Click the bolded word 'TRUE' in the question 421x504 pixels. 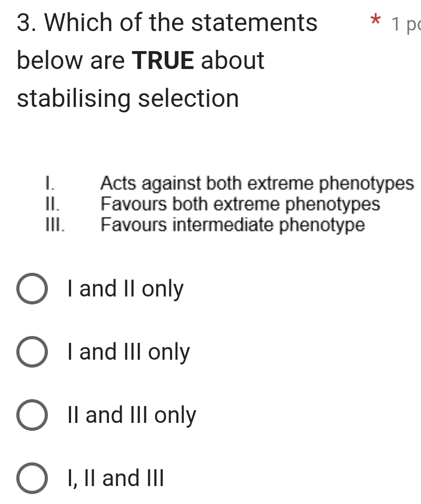click(x=163, y=61)
